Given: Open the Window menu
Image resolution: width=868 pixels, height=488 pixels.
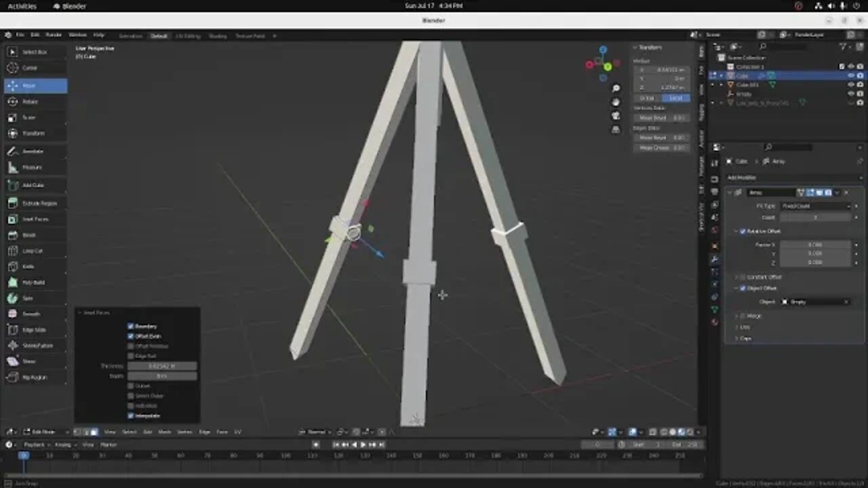Looking at the screenshot, I should coord(77,35).
